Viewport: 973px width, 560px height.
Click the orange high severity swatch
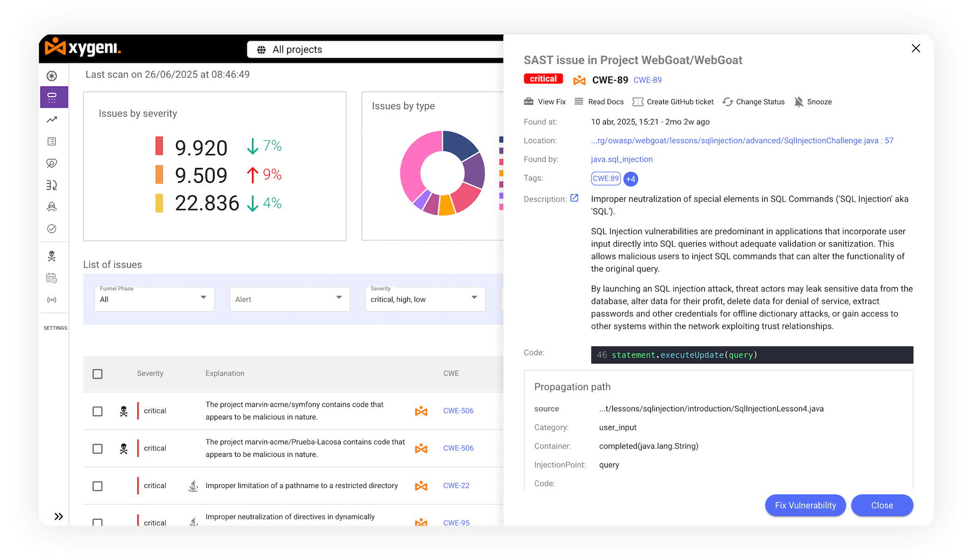pos(159,174)
